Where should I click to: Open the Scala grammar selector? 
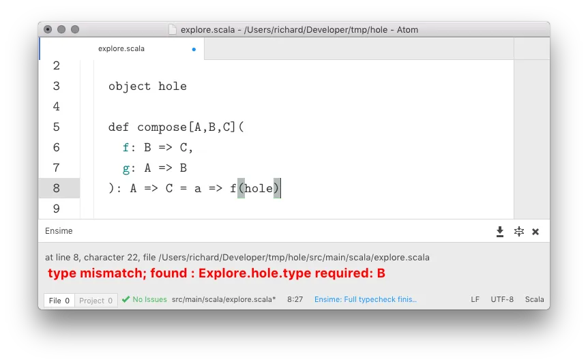(534, 299)
